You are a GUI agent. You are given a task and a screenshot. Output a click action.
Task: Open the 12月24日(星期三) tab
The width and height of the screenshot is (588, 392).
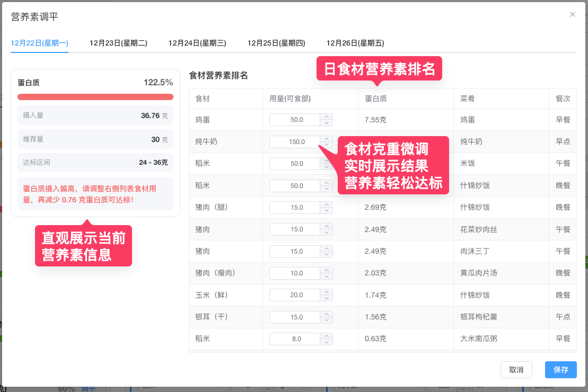(197, 43)
